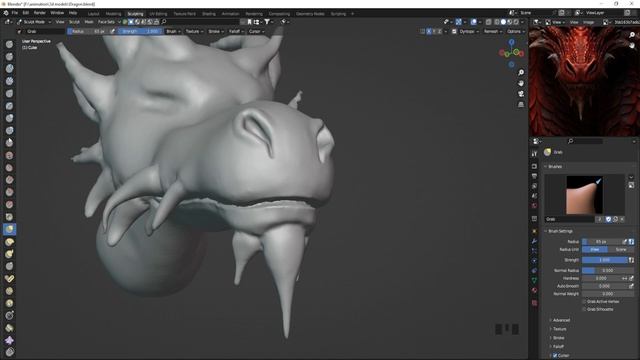Image resolution: width=640 pixels, height=360 pixels.
Task: Select the Draw brush tool
Action: pyautogui.click(x=9, y=44)
